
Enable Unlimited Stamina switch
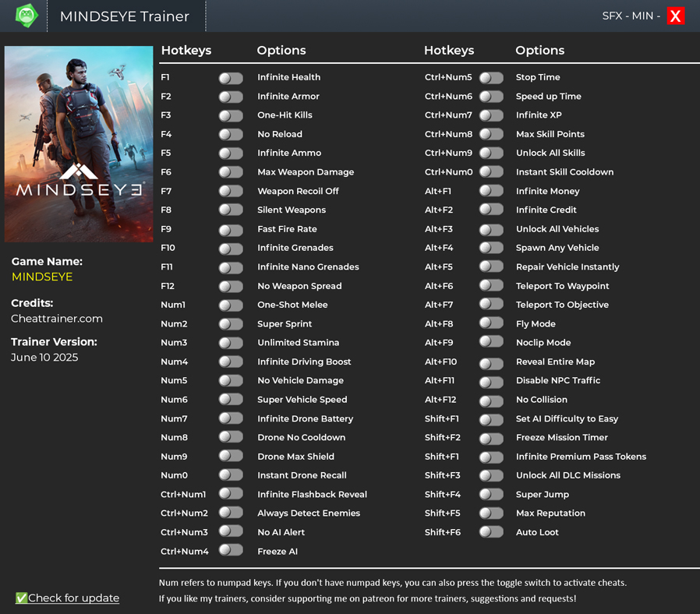coord(231,343)
